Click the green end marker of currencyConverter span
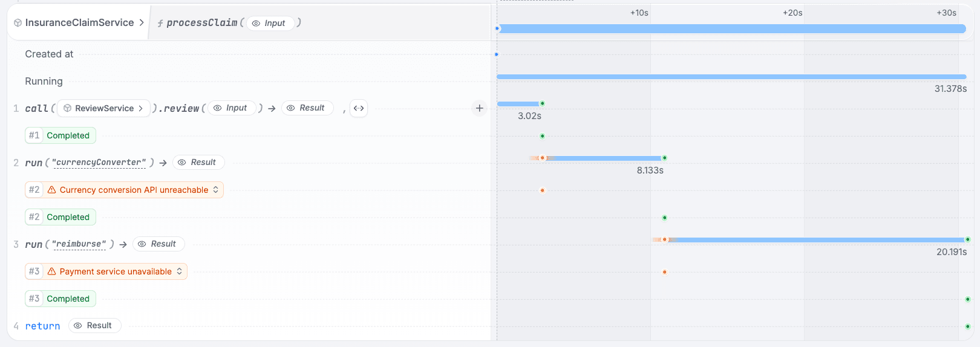980x347 pixels. click(x=664, y=158)
